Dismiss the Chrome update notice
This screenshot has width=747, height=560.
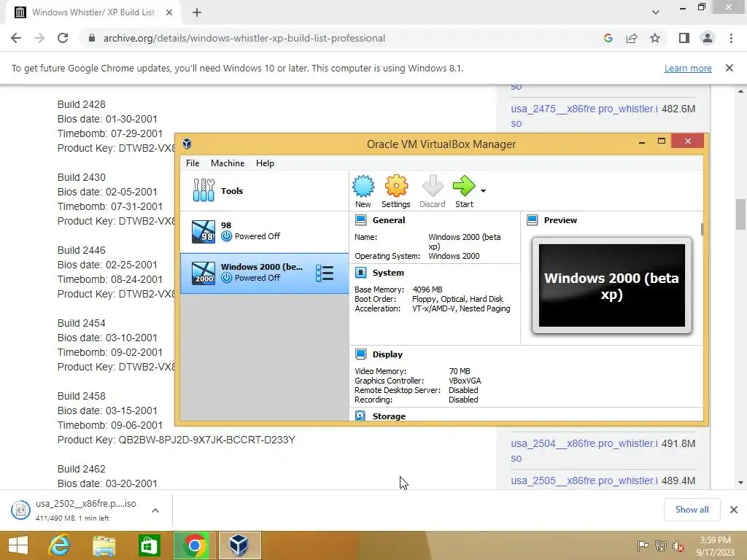[729, 68]
